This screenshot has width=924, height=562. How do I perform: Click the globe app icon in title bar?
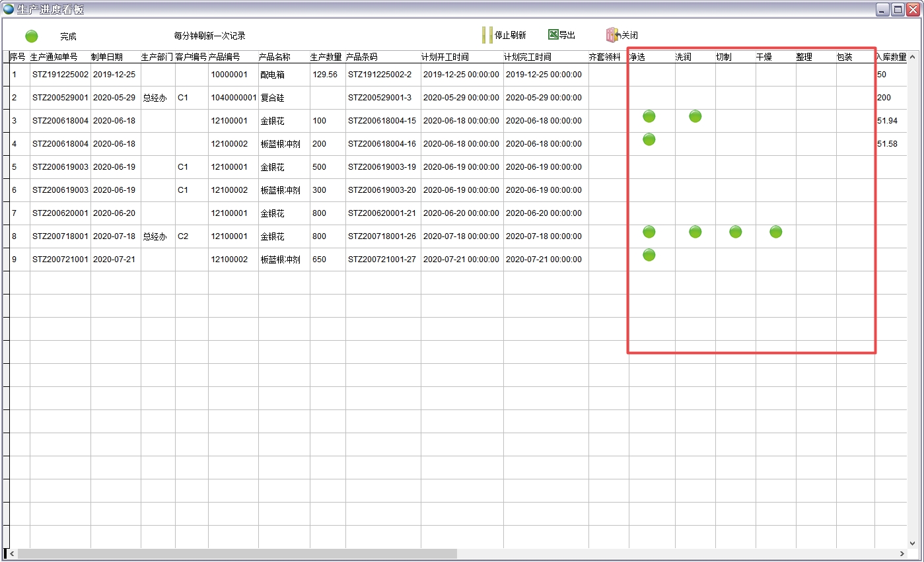[9, 9]
